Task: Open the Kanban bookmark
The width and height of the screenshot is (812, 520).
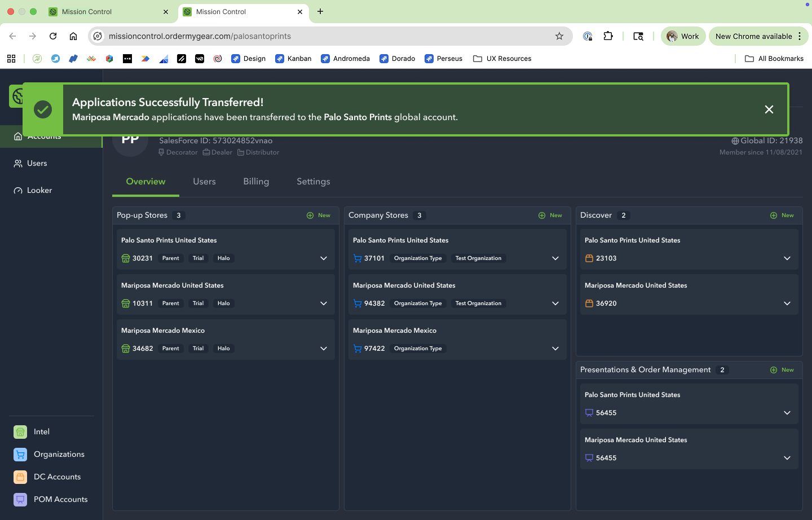Action: click(293, 59)
